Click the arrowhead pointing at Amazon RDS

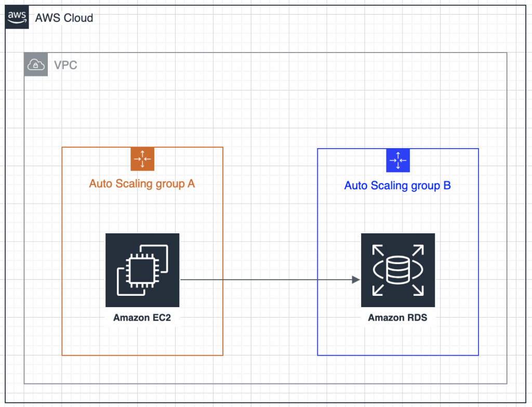[356, 280]
